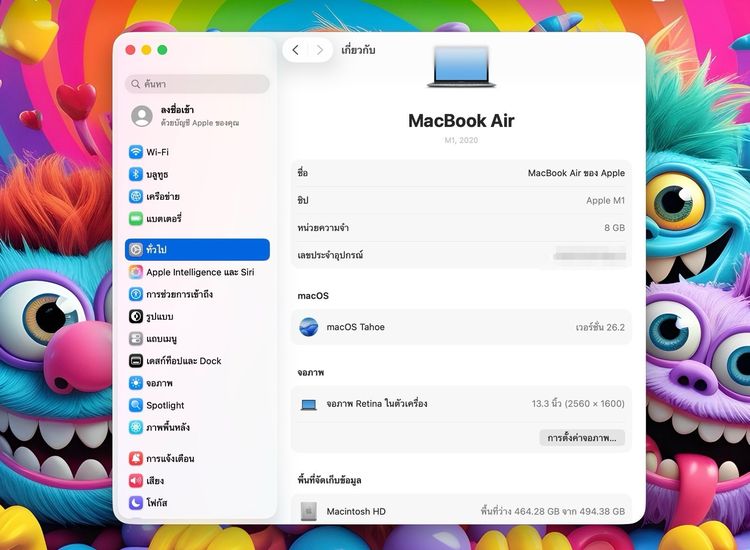Go back with the left chevron

[x=296, y=50]
